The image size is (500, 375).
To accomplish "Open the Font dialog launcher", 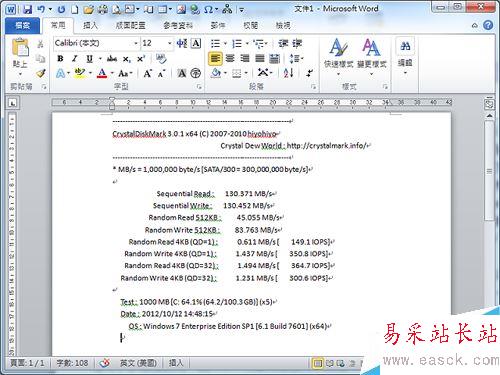I will 199,87.
